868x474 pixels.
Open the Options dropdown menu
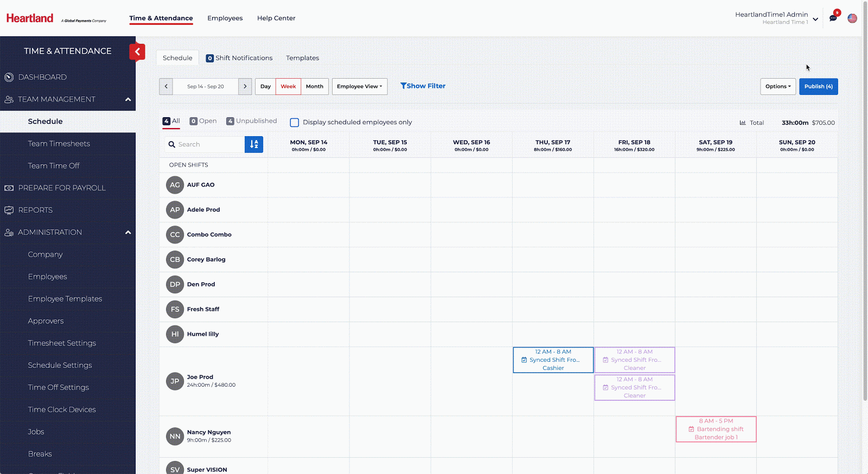pyautogui.click(x=777, y=86)
